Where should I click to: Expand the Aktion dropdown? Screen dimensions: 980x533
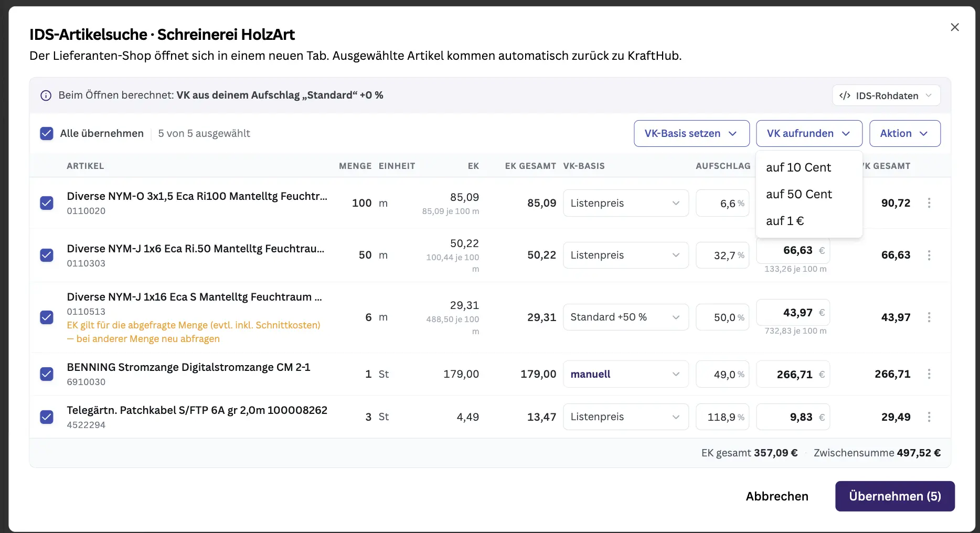point(904,133)
